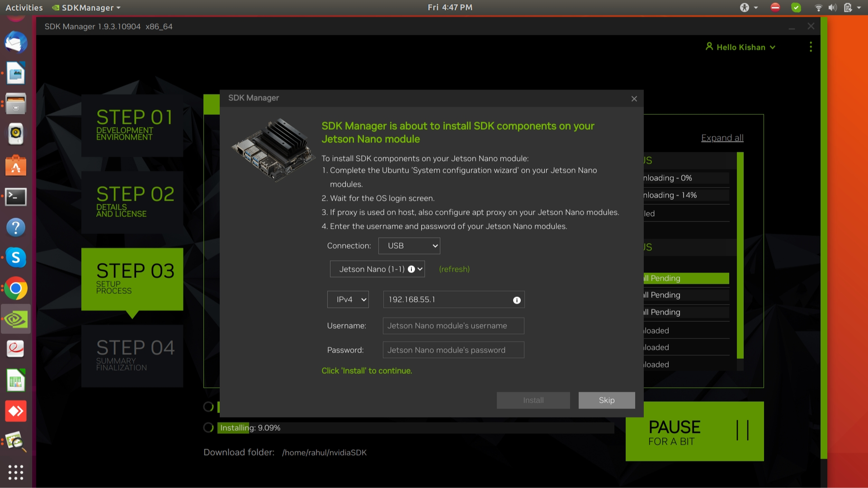Open the Show Applications grid
This screenshot has height=488, width=868.
click(16, 472)
